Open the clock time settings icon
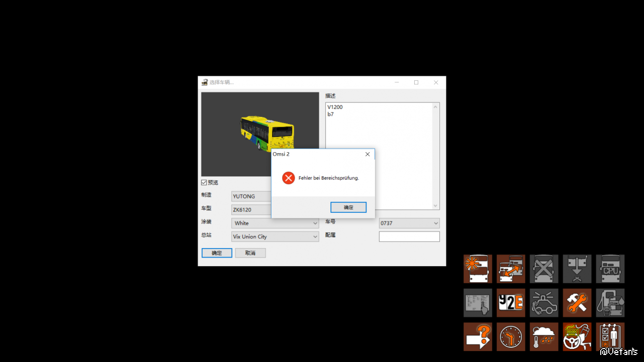This screenshot has height=362, width=644. [511, 336]
